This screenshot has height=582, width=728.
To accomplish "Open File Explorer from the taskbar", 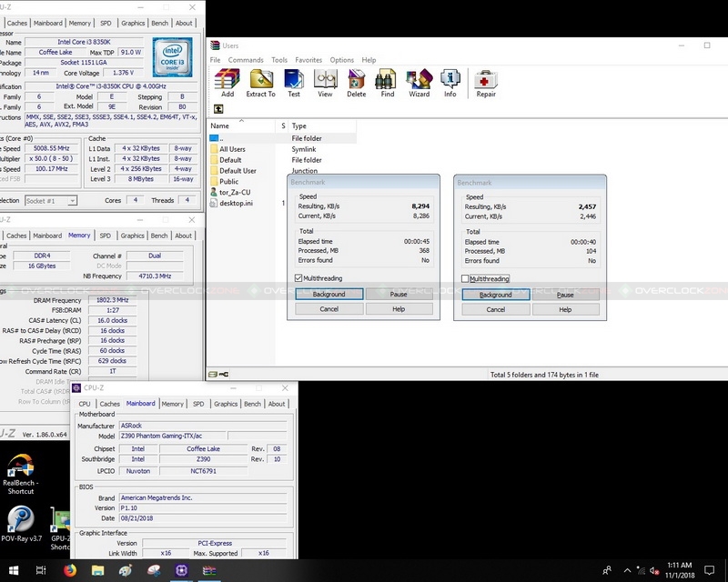I will (98, 570).
